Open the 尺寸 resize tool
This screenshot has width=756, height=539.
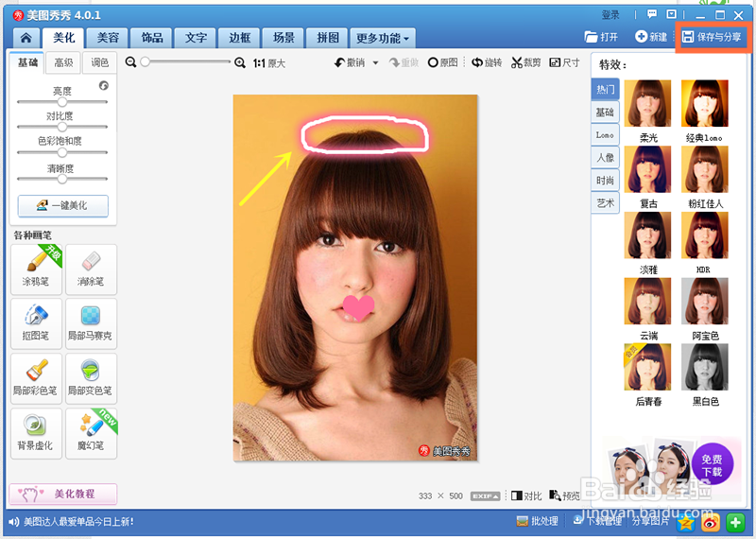coord(564,62)
